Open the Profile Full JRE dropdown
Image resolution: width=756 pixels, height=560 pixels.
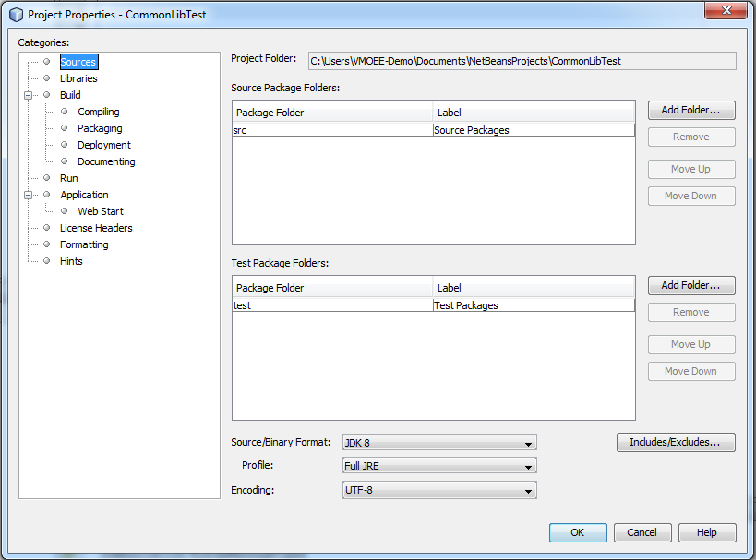click(439, 466)
